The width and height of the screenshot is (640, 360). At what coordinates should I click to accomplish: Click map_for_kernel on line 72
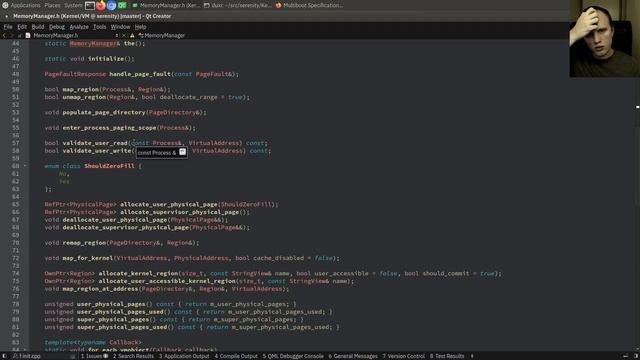click(88, 258)
